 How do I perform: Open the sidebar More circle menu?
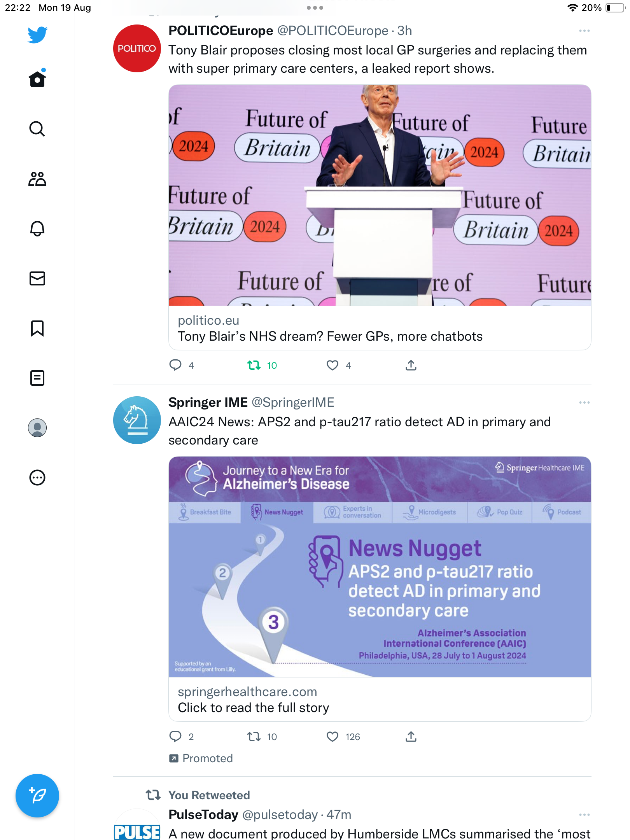click(37, 478)
